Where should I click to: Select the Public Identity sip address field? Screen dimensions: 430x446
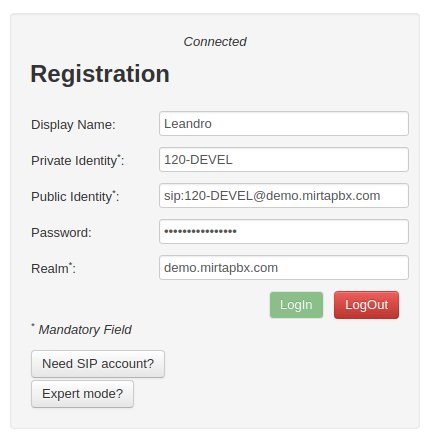(x=284, y=196)
